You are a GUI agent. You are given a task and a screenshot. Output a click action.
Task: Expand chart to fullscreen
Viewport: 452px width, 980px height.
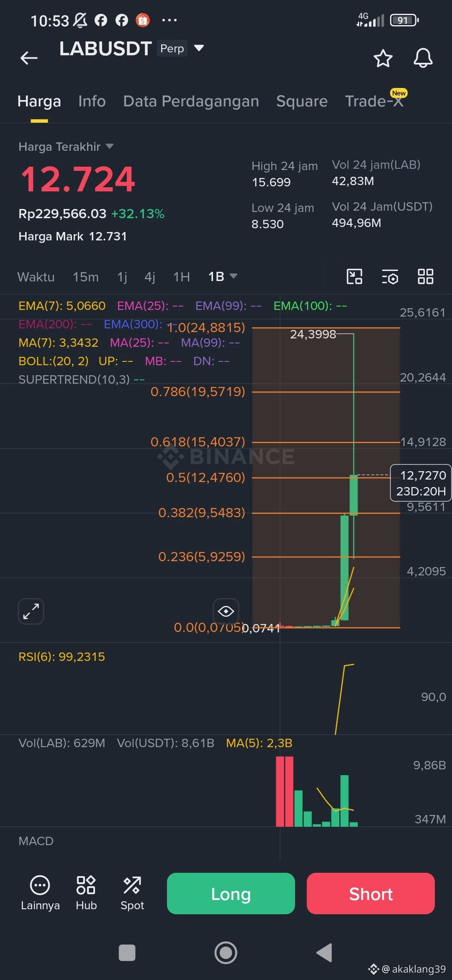point(31,611)
